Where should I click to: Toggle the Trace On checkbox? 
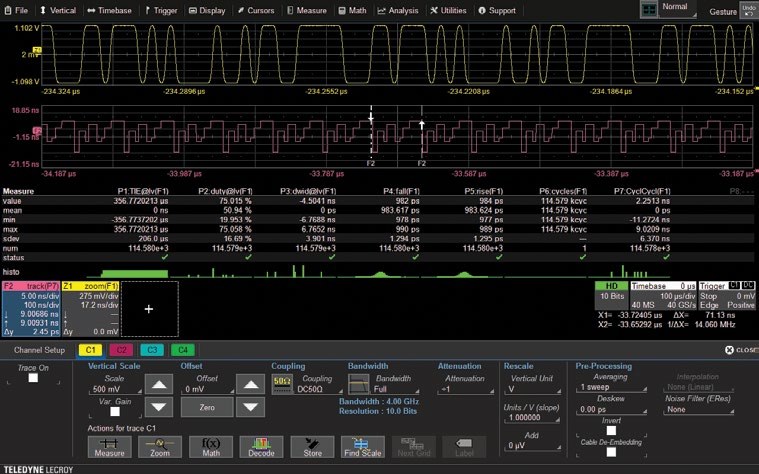coord(33,378)
